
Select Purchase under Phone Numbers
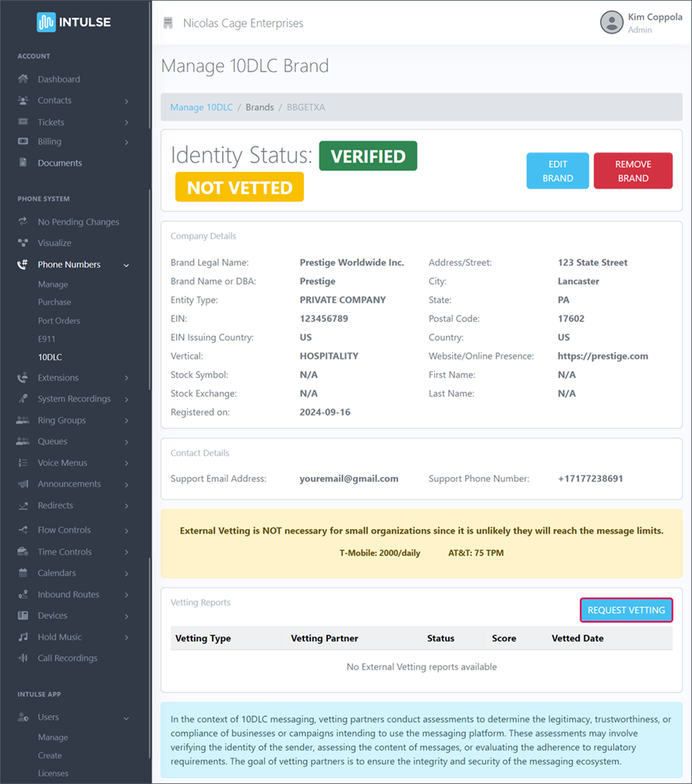point(55,302)
